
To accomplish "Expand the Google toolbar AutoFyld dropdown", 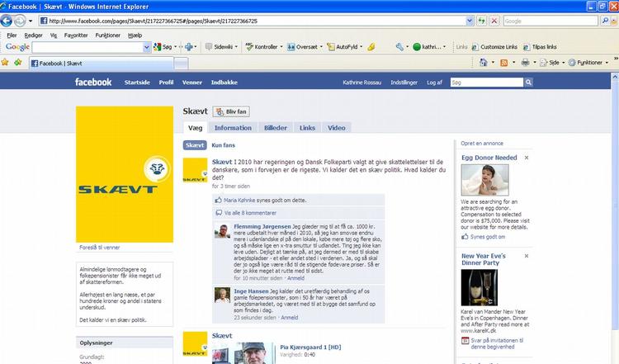I will pos(363,47).
